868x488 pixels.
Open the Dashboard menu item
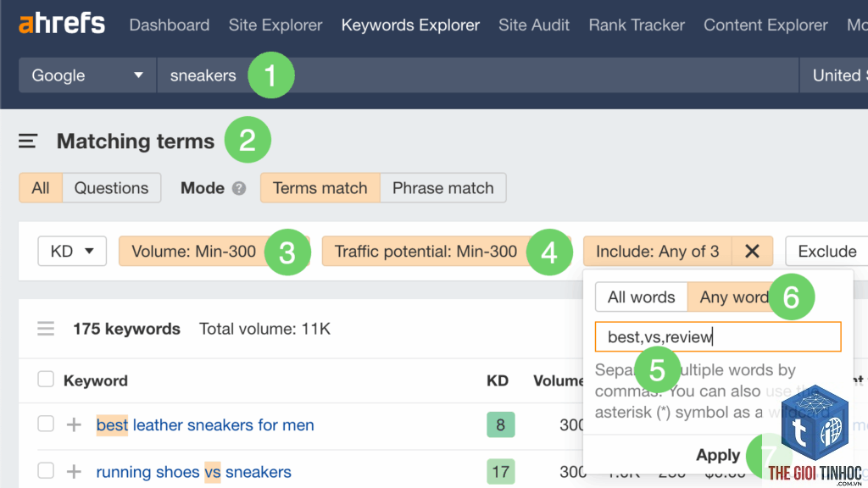click(x=170, y=25)
